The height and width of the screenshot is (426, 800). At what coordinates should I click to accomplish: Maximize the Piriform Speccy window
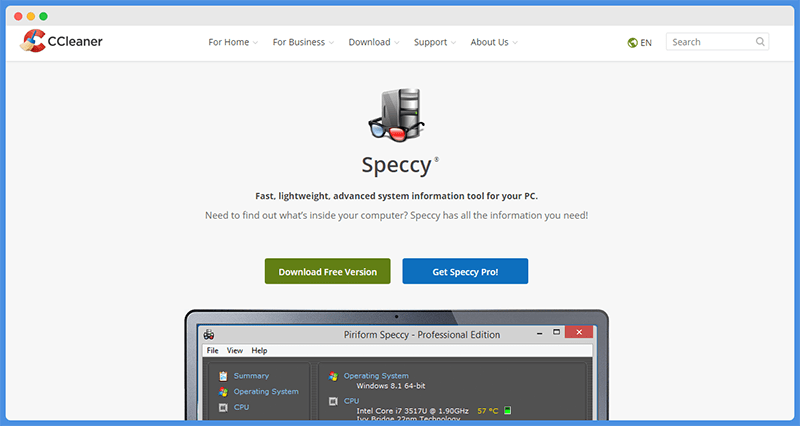557,332
